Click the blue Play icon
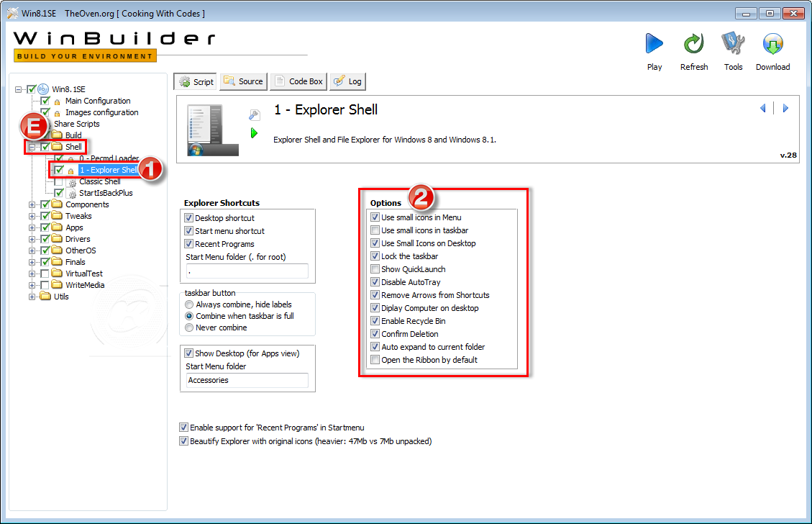The image size is (812, 524). click(x=654, y=43)
